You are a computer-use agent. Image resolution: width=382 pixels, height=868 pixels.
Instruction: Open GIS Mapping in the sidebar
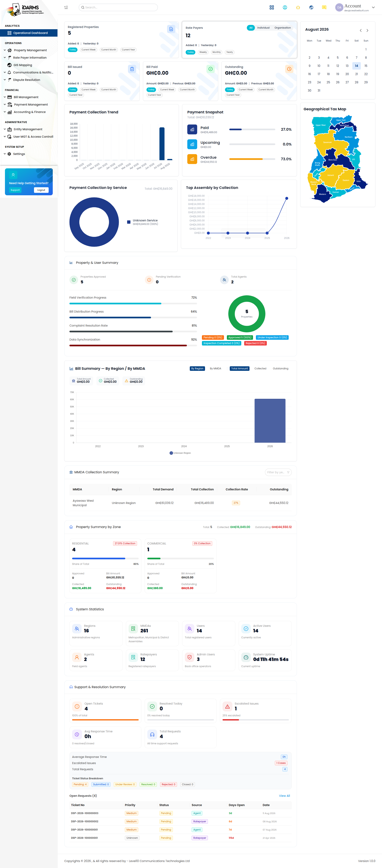(23, 65)
